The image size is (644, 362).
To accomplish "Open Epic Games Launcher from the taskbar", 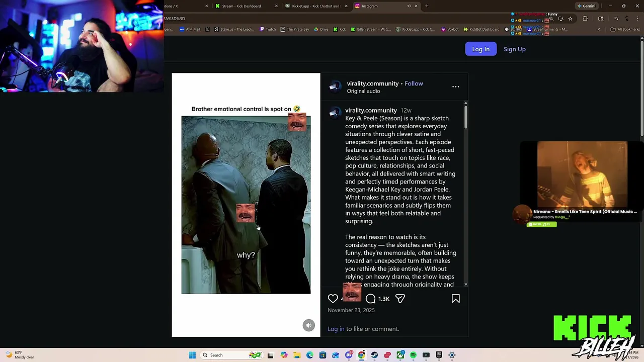I will (439, 355).
